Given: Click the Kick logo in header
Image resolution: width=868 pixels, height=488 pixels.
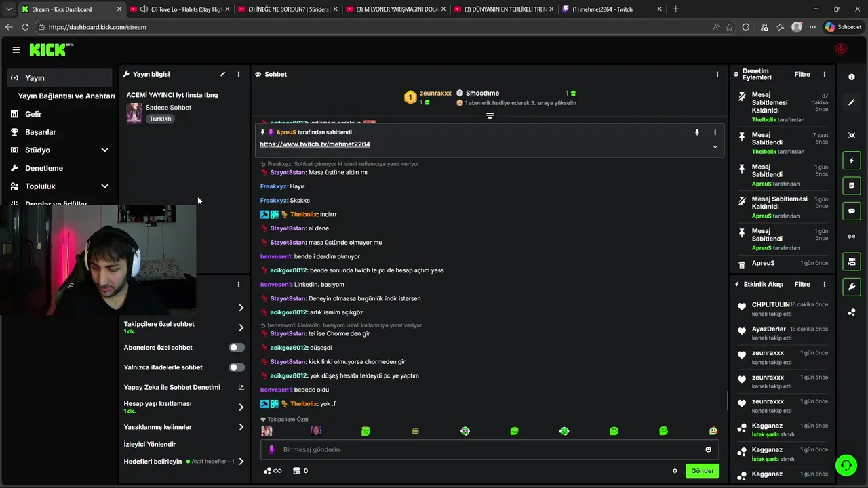Looking at the screenshot, I should pos(50,49).
